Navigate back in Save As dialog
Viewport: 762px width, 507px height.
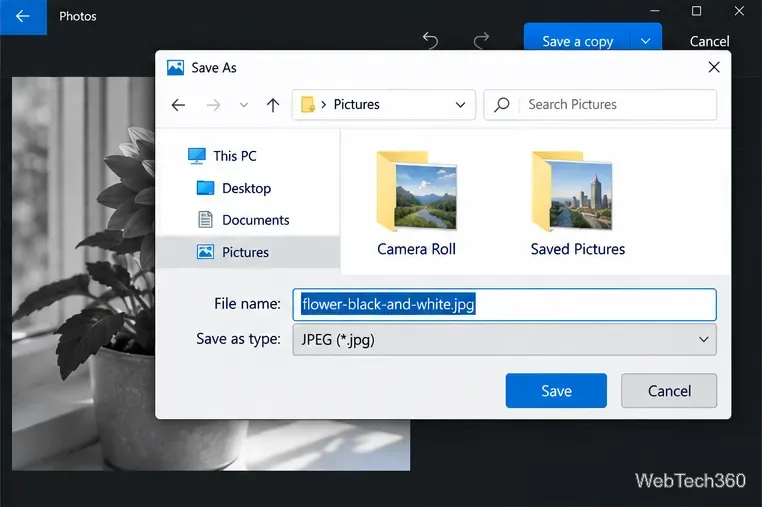point(178,105)
